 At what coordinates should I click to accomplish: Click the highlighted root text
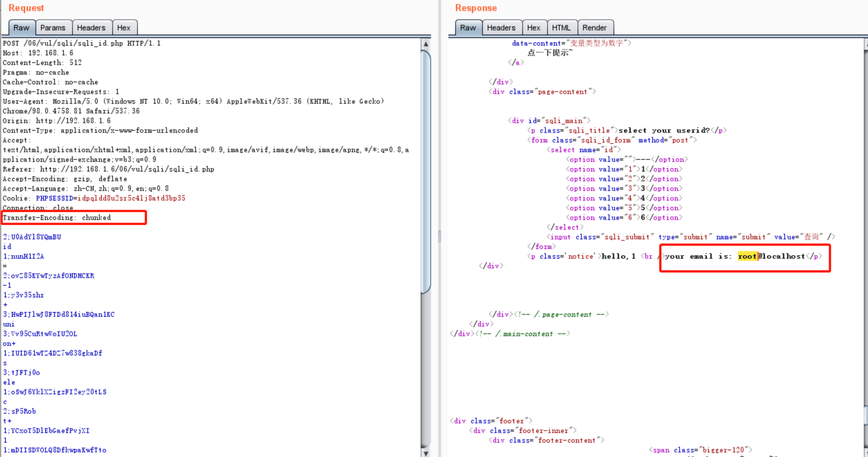coord(748,256)
